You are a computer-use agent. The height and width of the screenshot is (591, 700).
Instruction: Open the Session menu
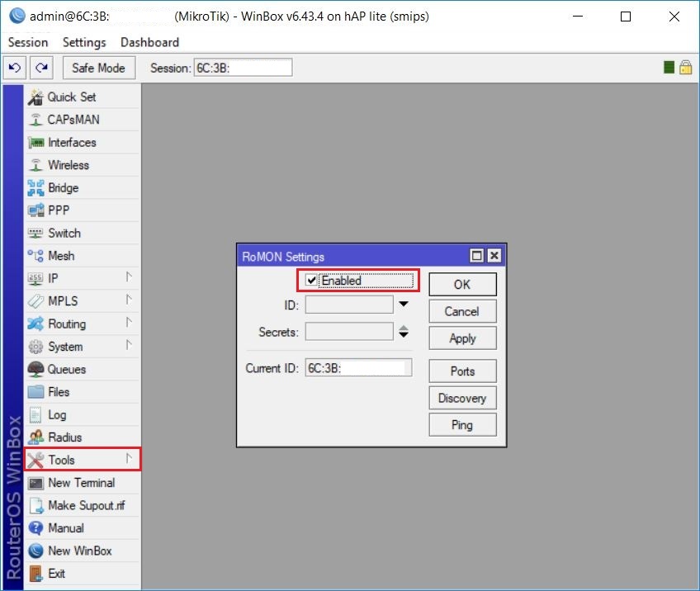(x=28, y=42)
